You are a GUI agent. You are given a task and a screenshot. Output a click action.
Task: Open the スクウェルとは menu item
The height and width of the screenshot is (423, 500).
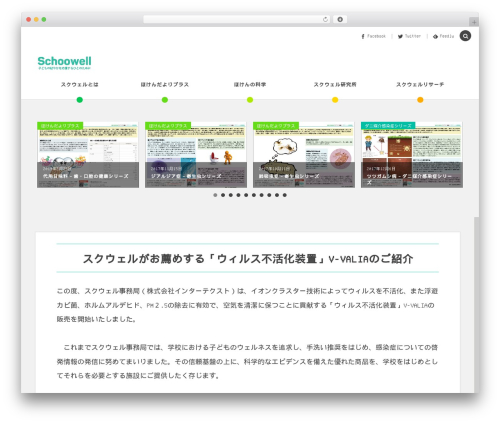click(80, 85)
